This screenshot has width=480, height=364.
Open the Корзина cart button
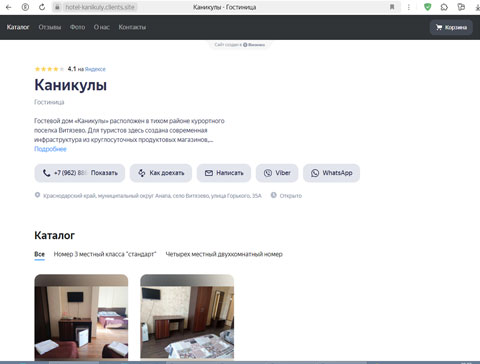(x=451, y=27)
